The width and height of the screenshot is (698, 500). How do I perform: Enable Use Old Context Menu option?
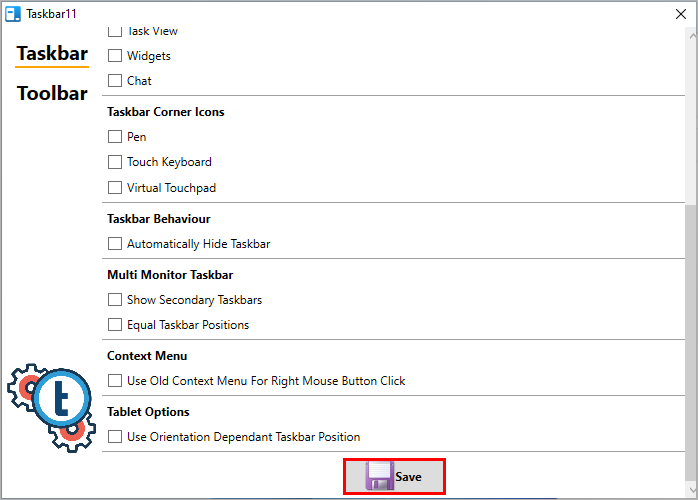(115, 381)
